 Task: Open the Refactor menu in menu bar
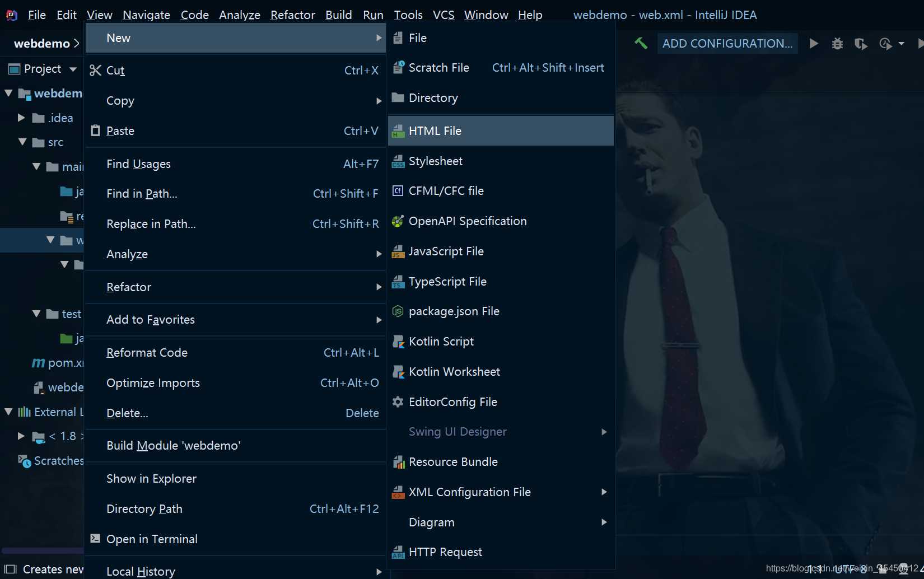(292, 15)
